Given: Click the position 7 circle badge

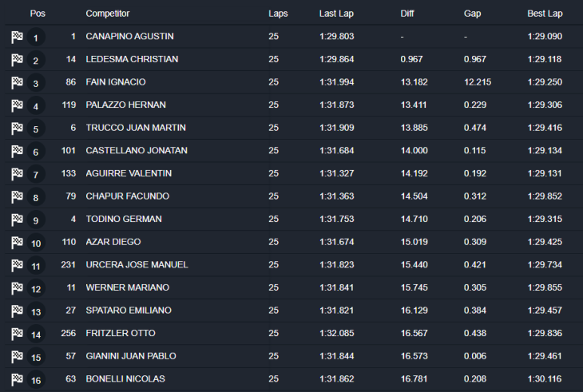Looking at the screenshot, I should [36, 175].
